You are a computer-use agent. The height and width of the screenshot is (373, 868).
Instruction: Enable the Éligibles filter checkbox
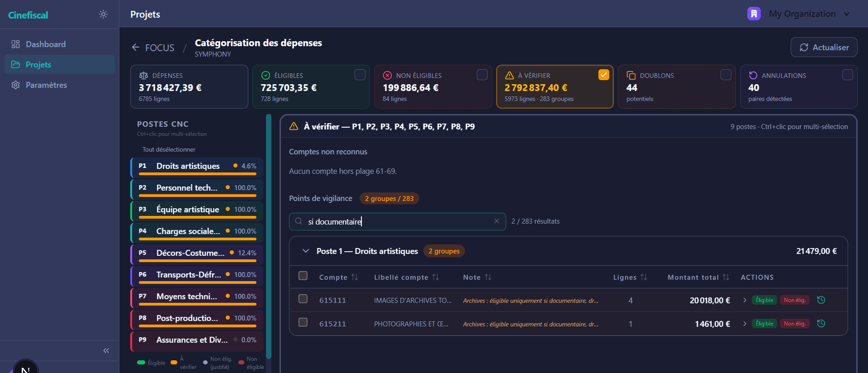click(x=360, y=75)
